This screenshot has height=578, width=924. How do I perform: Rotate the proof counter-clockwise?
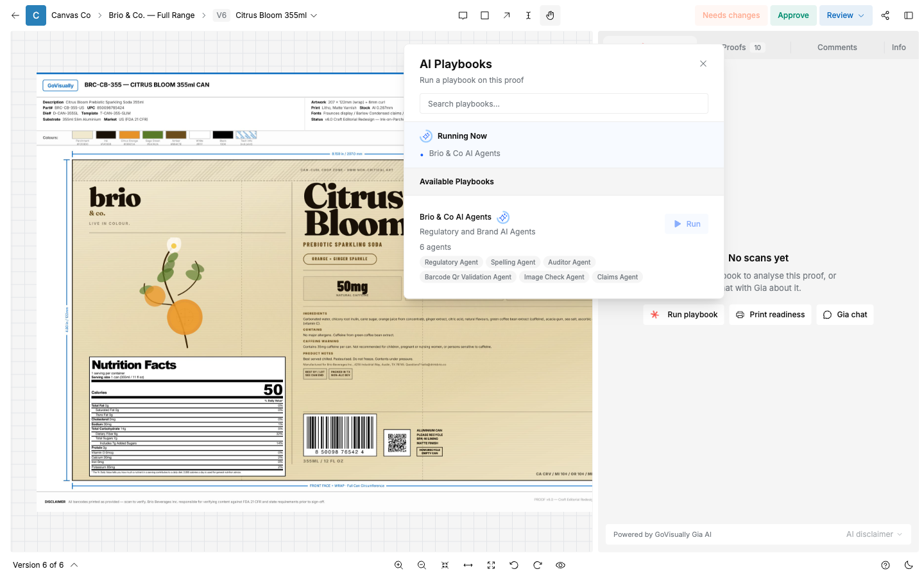[x=514, y=565]
